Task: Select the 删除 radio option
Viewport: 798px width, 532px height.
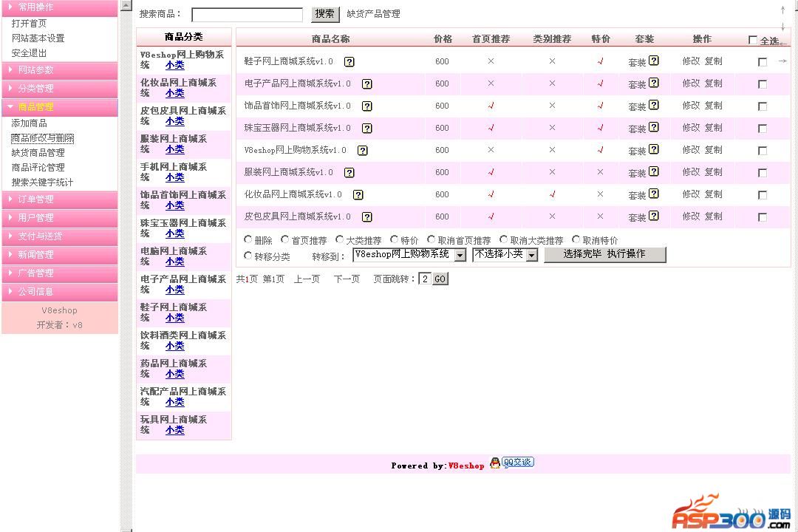Action: pos(248,239)
